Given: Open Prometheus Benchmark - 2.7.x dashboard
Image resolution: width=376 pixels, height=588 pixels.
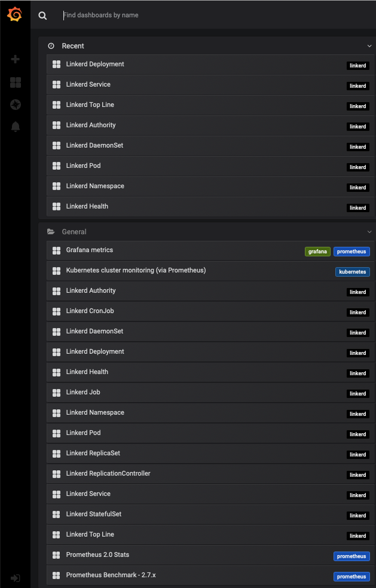Looking at the screenshot, I should pyautogui.click(x=210, y=575).
